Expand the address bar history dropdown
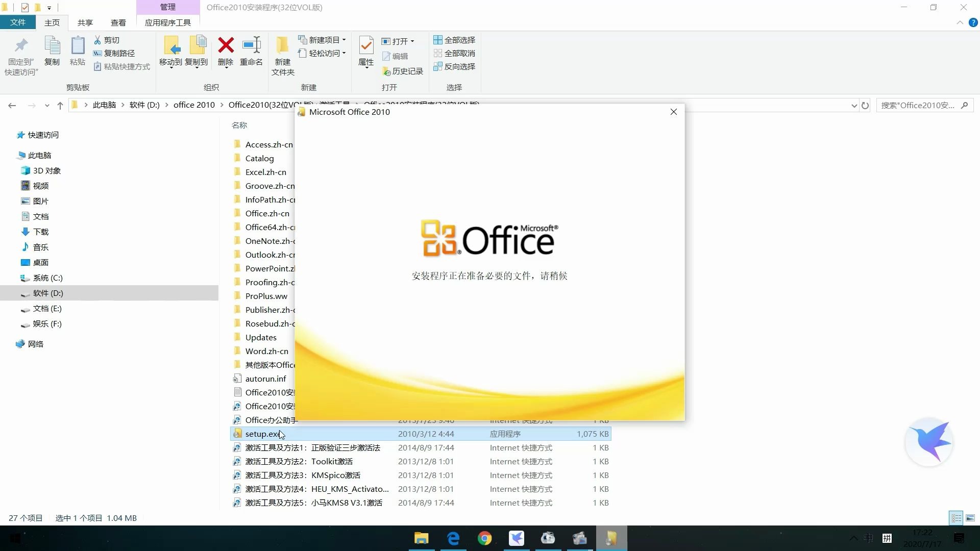 point(854,105)
